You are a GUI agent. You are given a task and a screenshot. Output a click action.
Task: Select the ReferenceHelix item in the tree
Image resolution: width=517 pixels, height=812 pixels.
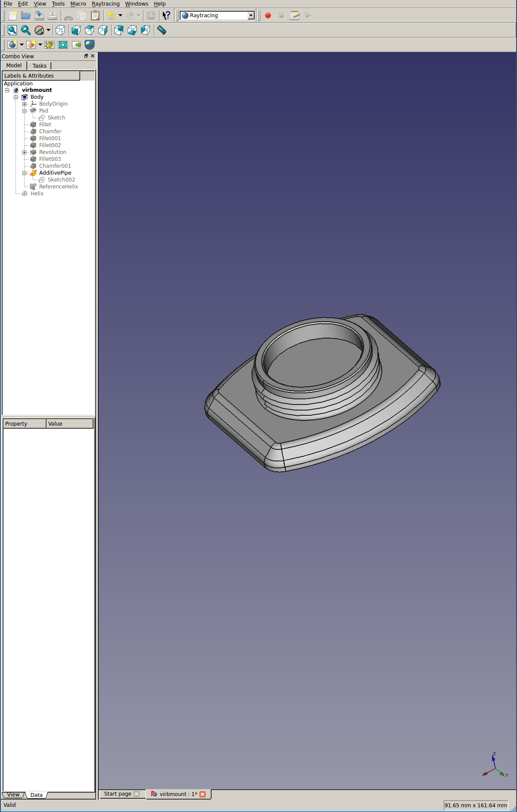click(x=58, y=187)
